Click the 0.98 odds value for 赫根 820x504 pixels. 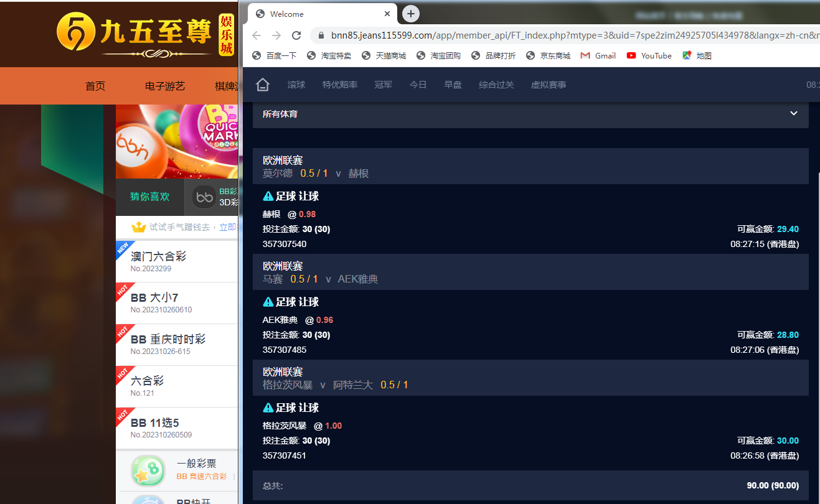308,214
